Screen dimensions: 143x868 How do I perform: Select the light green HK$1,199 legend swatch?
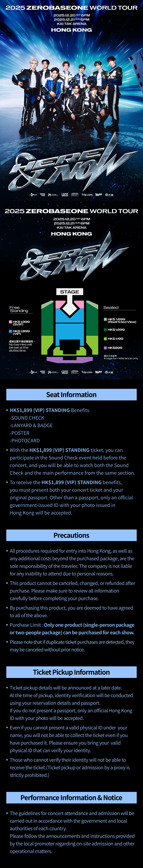tap(105, 339)
